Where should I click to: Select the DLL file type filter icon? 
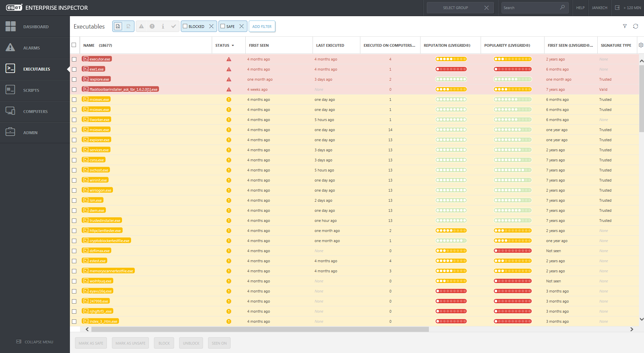128,26
